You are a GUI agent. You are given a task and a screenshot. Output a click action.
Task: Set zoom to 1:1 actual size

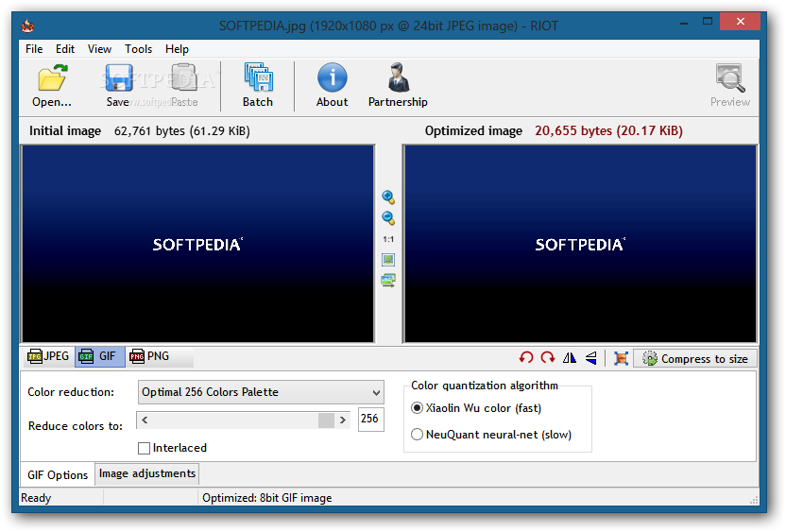tap(388, 239)
